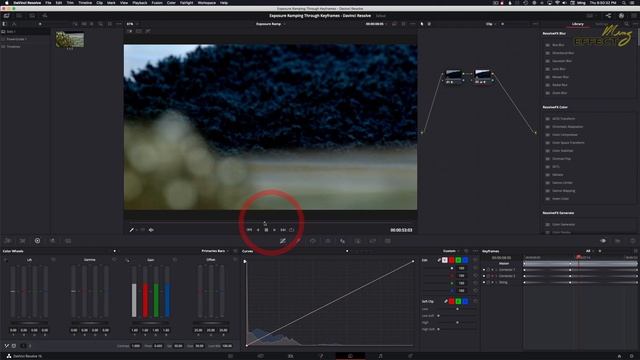This screenshot has width=640, height=360.
Task: Toggle the red curve channel button
Action: (451, 260)
